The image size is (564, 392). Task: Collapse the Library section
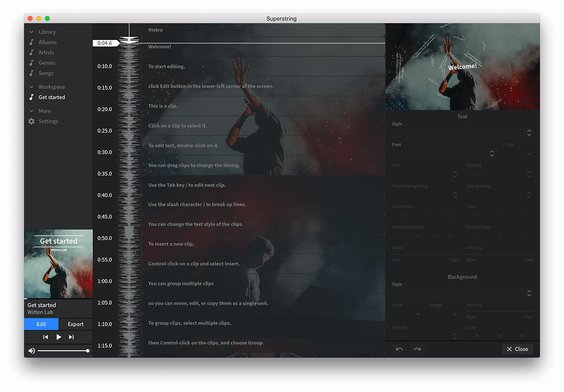pyautogui.click(x=31, y=32)
